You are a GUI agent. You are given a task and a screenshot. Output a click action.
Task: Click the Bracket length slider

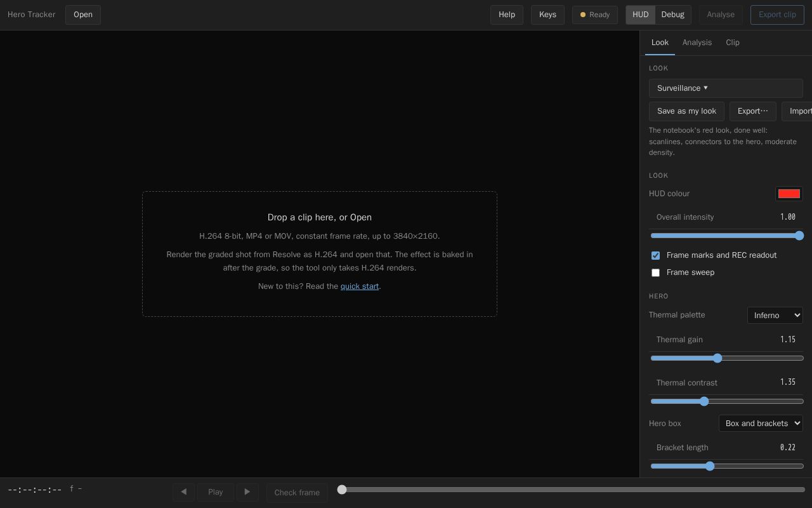point(727,466)
